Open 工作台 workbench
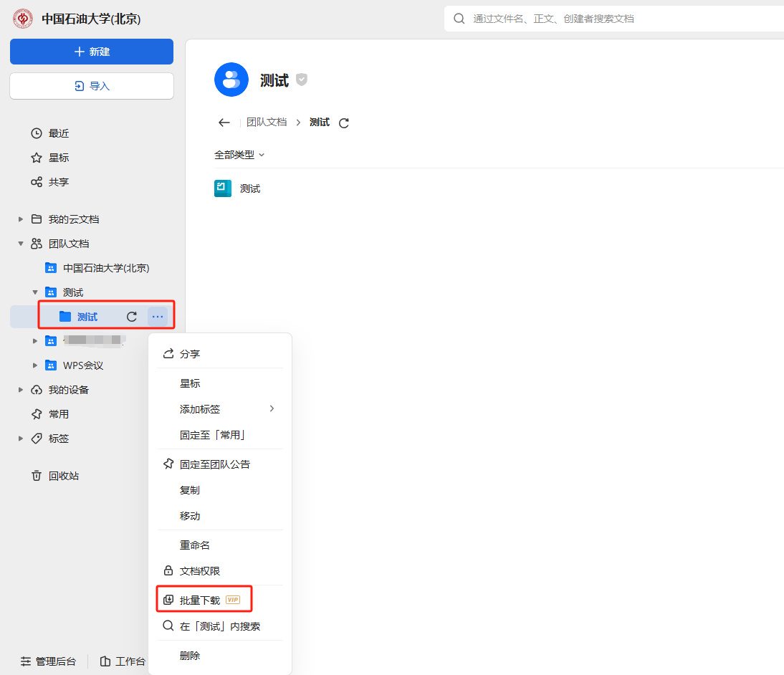 pos(123,661)
